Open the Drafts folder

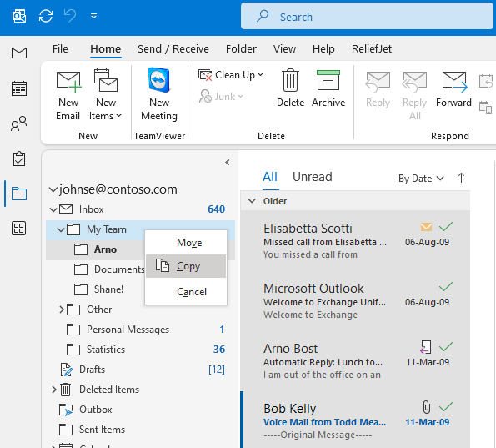140,370
